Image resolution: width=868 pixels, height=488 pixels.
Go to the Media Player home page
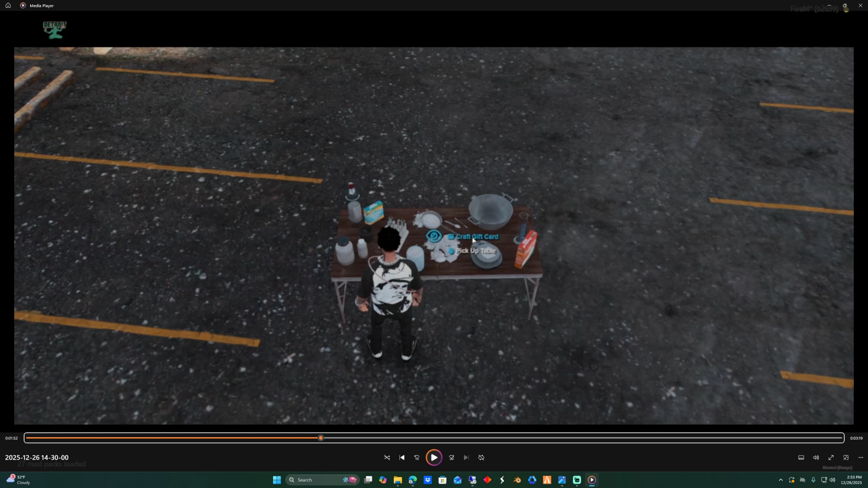(8, 6)
